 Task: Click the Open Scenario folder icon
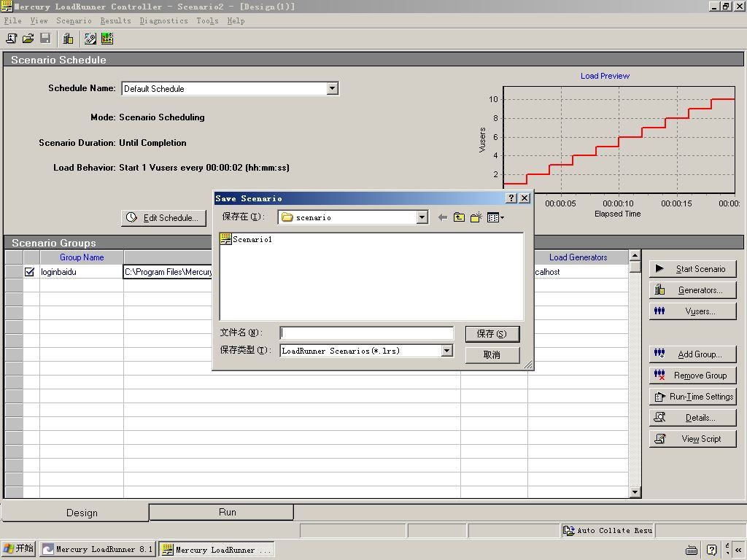[x=28, y=39]
